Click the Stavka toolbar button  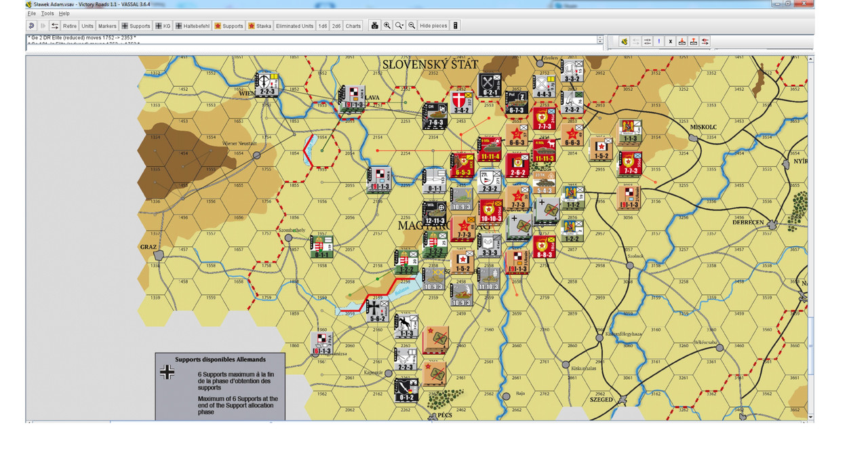click(260, 26)
